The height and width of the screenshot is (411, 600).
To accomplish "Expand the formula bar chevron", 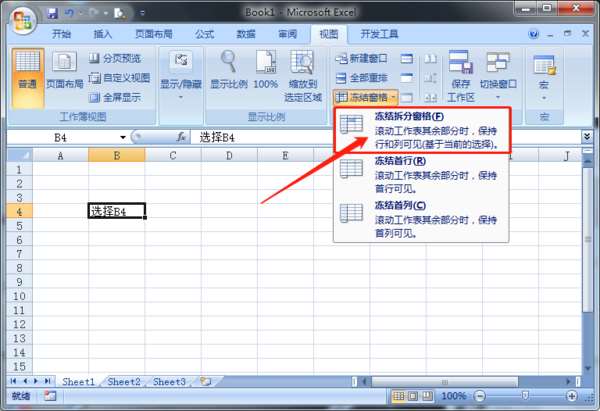I will pos(587,136).
